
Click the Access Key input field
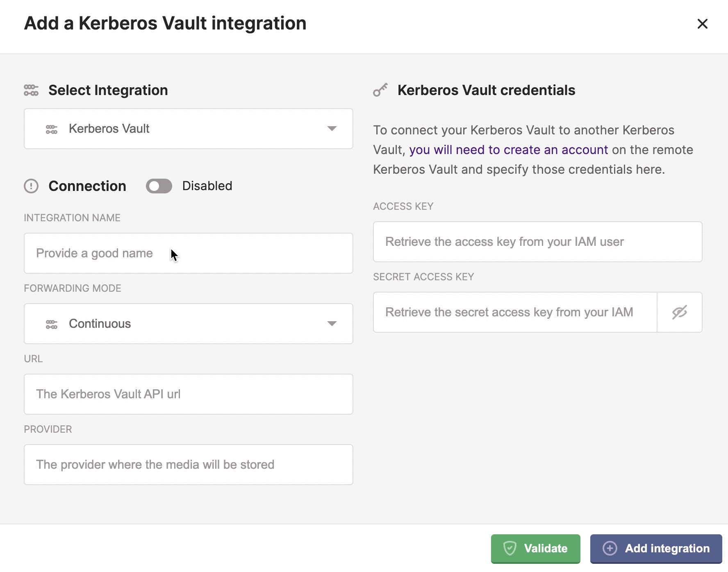(x=537, y=242)
